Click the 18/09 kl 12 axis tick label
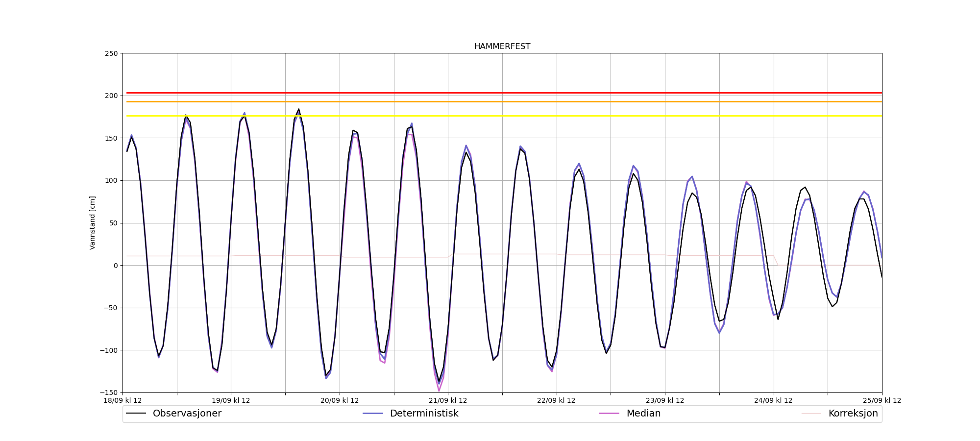 click(122, 400)
